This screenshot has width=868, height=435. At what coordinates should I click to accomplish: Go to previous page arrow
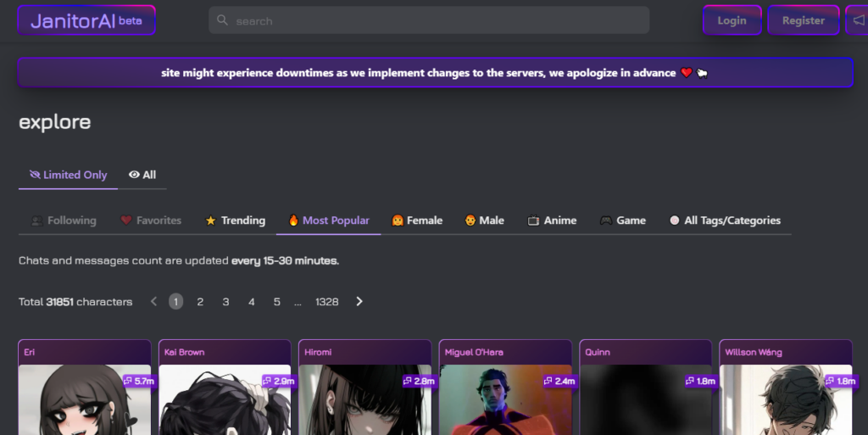153,302
